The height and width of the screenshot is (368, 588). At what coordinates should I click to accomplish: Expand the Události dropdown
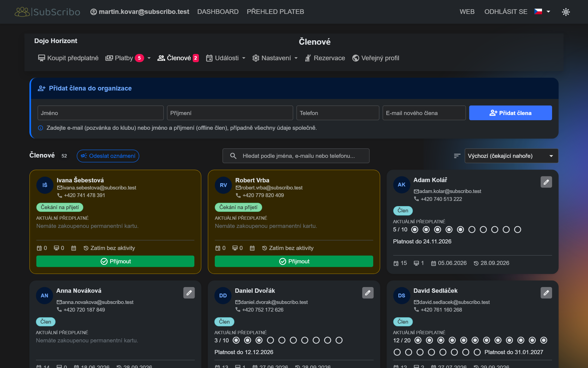click(226, 58)
